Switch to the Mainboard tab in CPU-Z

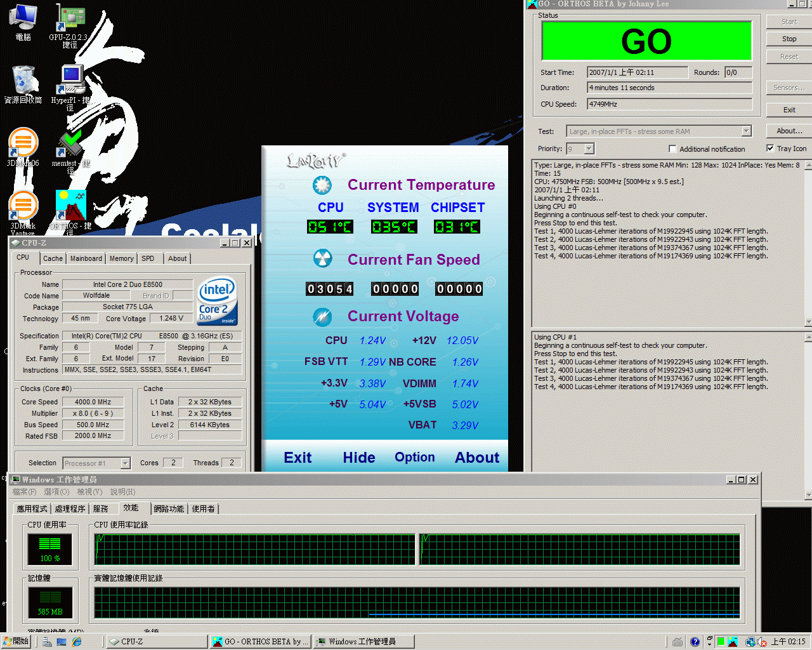click(86, 258)
